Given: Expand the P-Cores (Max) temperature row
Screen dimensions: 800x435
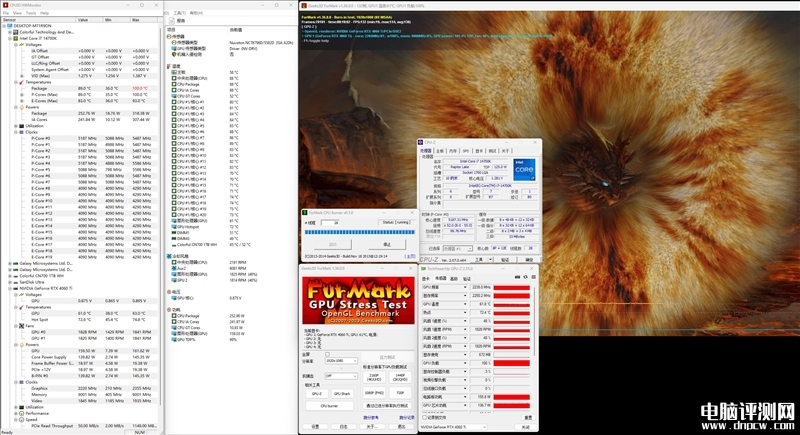Looking at the screenshot, I should coord(22,95).
